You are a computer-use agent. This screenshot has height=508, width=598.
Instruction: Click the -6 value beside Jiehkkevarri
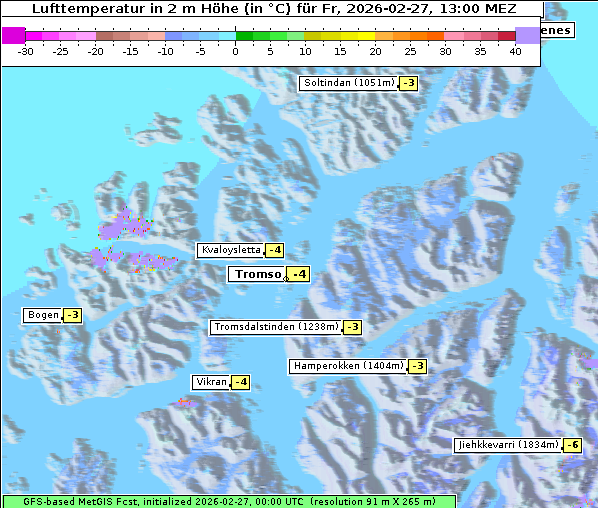[572, 445]
